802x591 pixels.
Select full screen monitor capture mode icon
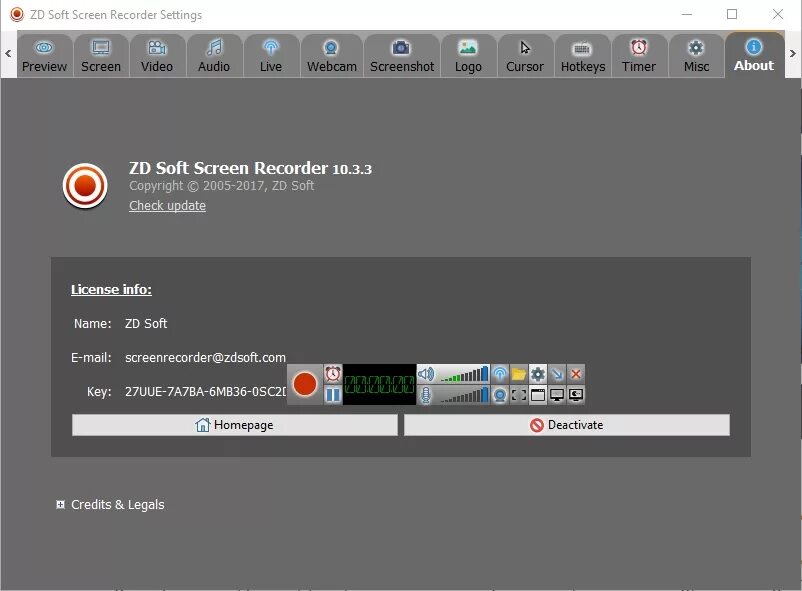pyautogui.click(x=557, y=395)
